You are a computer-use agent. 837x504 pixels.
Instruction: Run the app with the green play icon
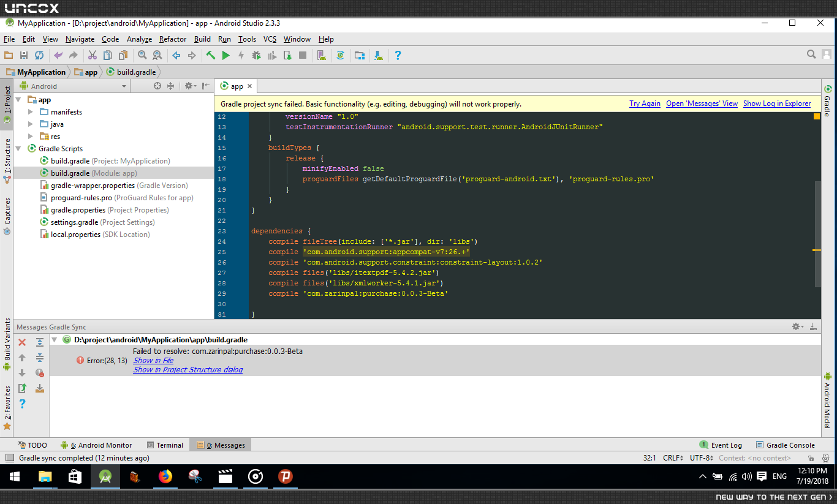225,55
